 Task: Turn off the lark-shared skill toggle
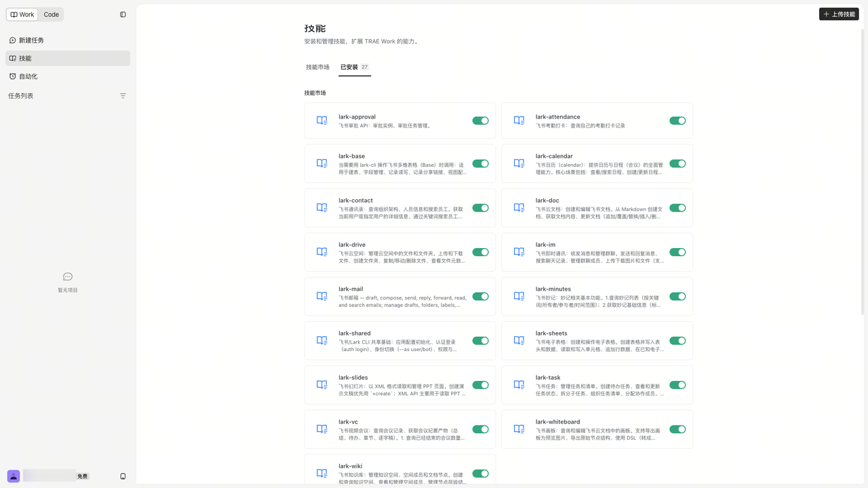pos(481,341)
